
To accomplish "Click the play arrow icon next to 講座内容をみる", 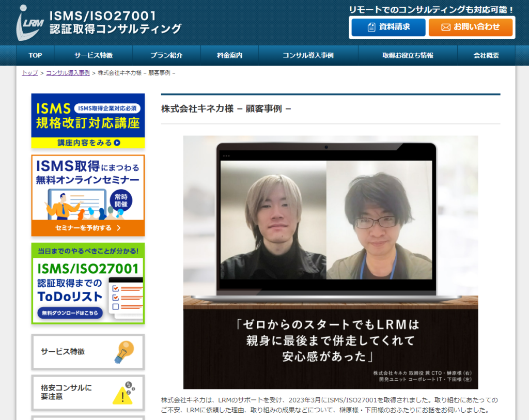I will (x=117, y=143).
